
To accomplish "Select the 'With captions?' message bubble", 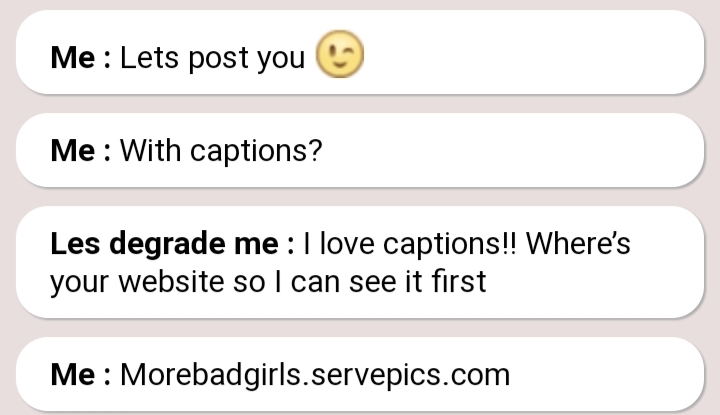I will pyautogui.click(x=360, y=151).
